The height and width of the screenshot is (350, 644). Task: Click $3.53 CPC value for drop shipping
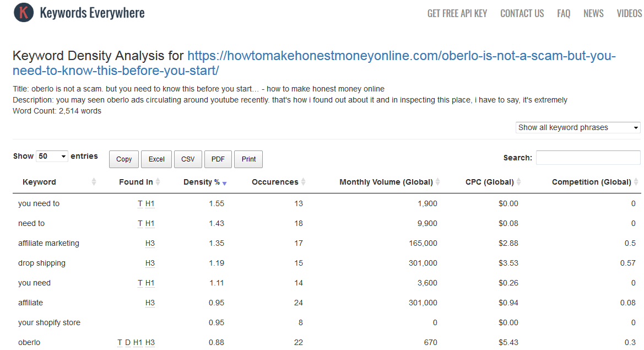[508, 263]
